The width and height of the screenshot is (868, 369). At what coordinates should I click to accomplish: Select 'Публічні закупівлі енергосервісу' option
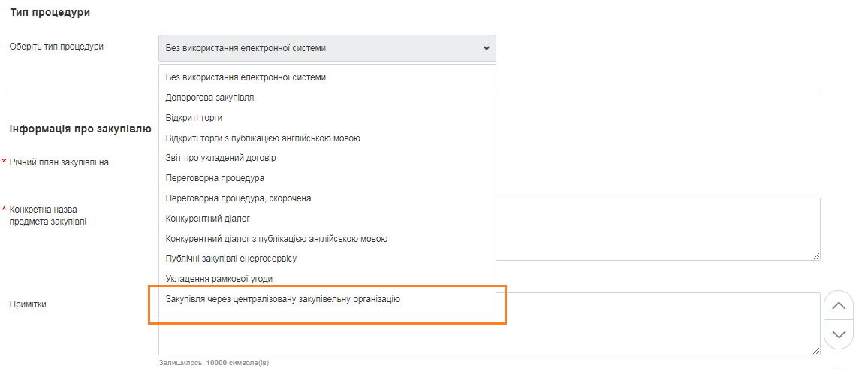[231, 259]
